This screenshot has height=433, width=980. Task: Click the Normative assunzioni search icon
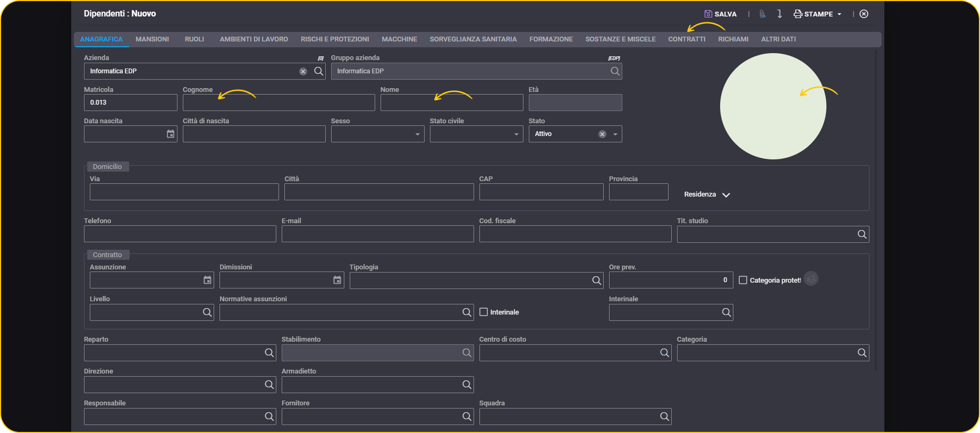tap(467, 312)
